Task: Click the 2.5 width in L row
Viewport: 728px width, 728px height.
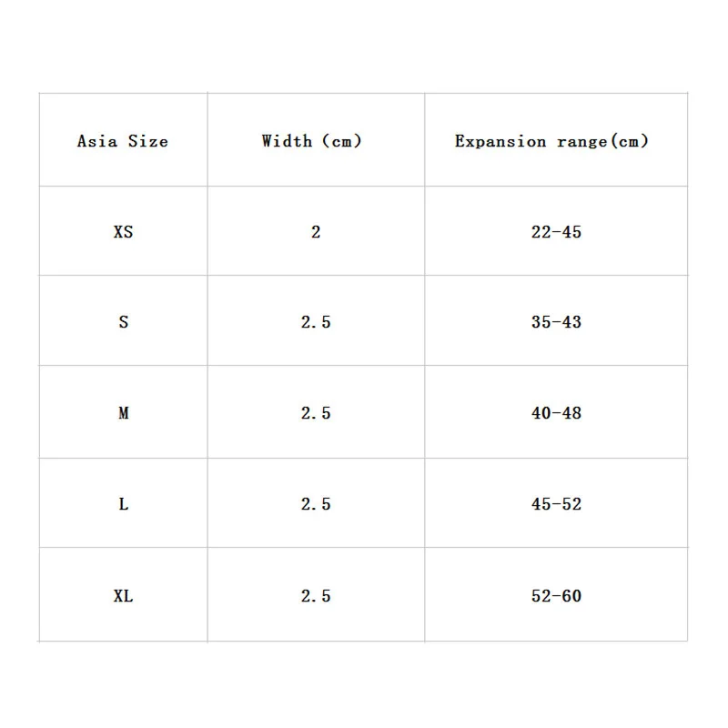Action: click(x=316, y=503)
